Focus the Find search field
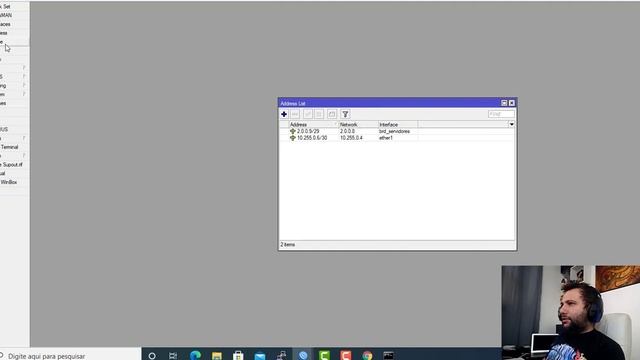This screenshot has height=360, width=640. click(501, 114)
